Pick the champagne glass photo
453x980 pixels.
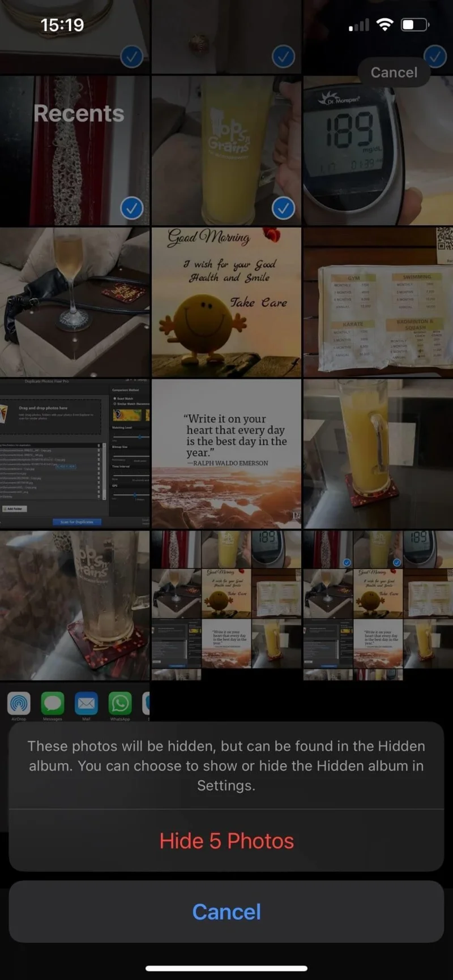click(75, 302)
